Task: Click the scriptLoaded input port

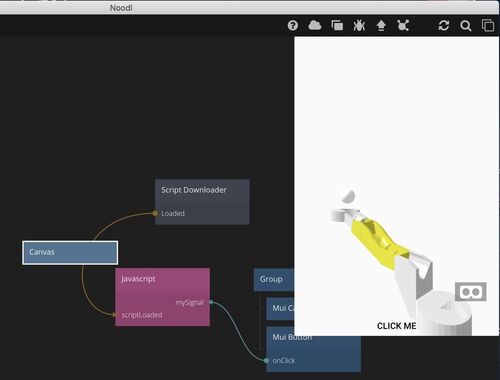Action: pos(115,315)
